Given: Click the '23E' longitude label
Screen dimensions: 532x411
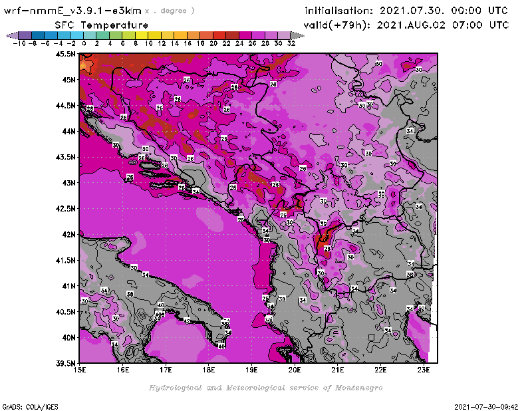Looking at the screenshot, I should click(424, 370).
